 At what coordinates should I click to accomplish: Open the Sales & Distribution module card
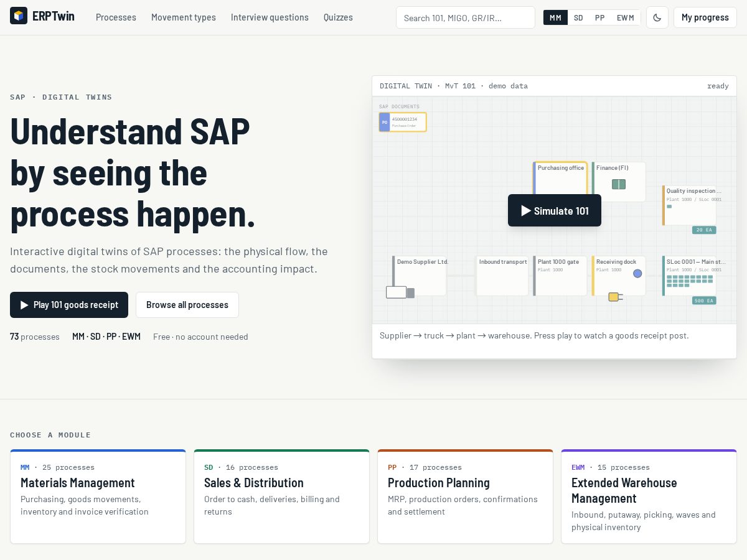click(x=281, y=497)
